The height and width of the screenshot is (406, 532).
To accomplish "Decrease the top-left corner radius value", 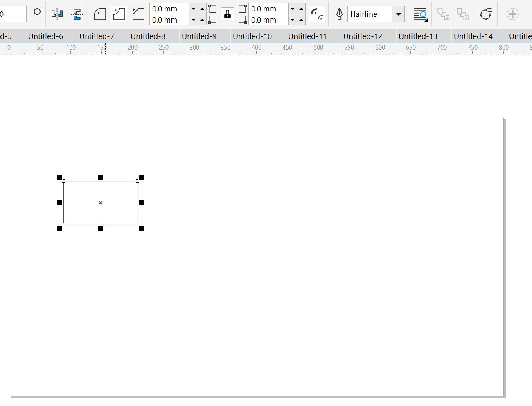I will pyautogui.click(x=194, y=9).
